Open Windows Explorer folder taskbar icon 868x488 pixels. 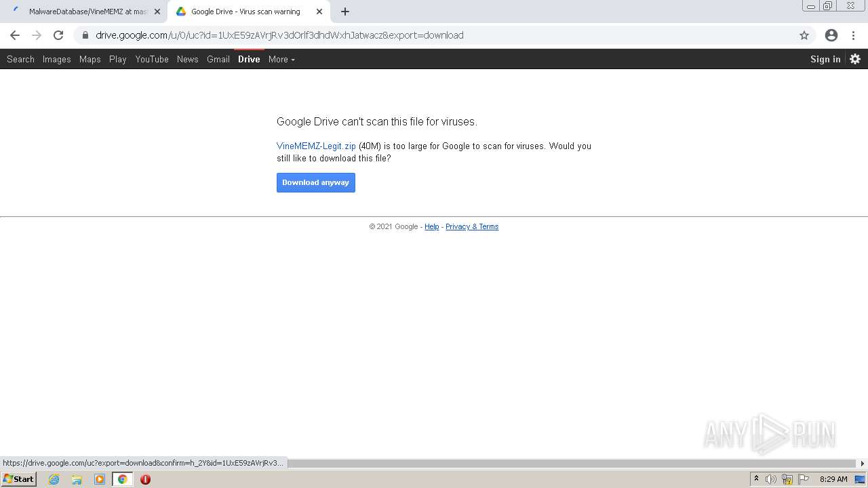[77, 479]
